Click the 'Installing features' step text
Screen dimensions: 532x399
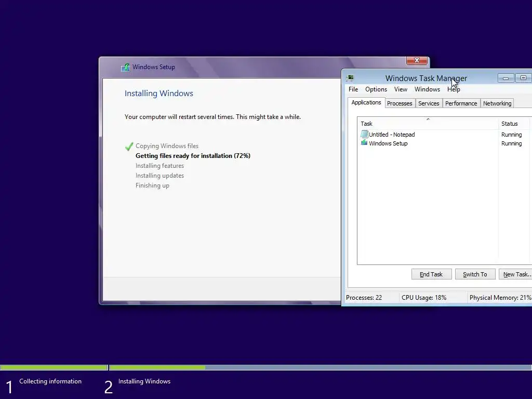(x=159, y=166)
